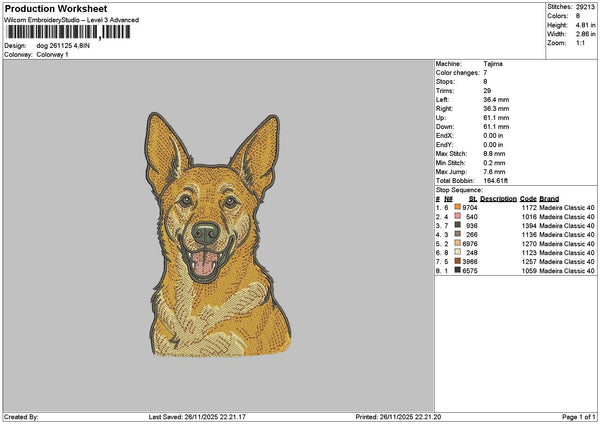
Task: Click thread code '1059'
Action: tap(530, 271)
